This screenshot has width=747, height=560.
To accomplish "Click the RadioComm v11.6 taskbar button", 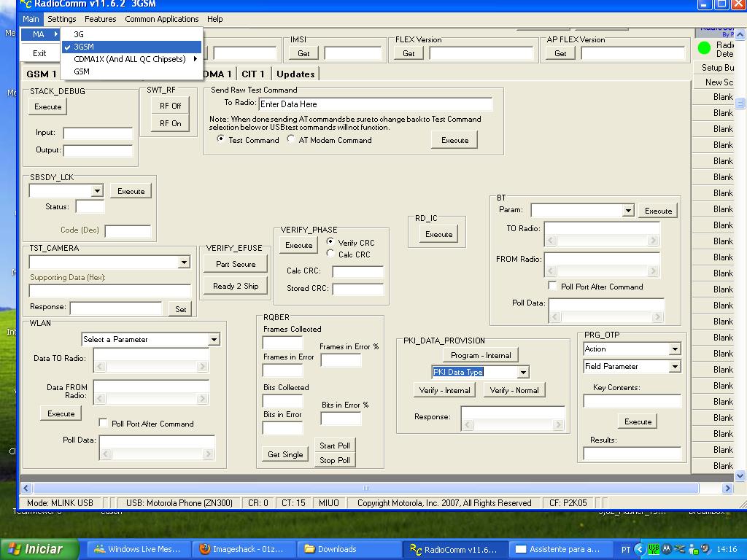I will tap(454, 549).
